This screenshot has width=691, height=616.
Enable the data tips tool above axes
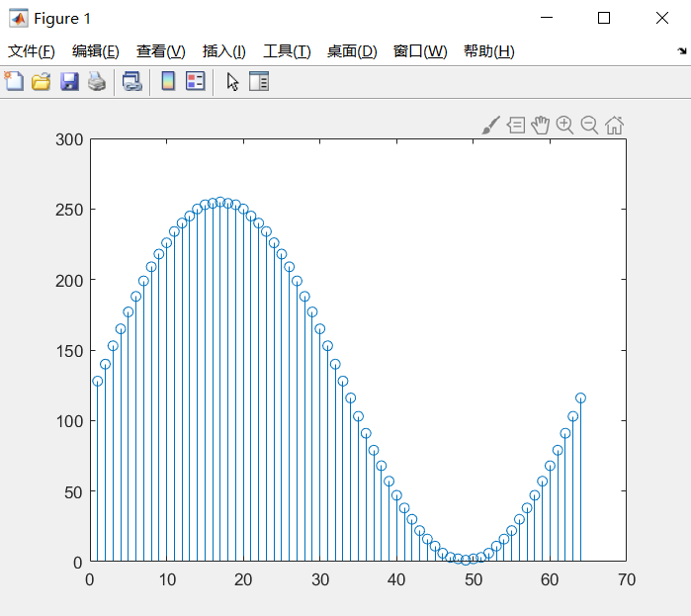point(516,126)
